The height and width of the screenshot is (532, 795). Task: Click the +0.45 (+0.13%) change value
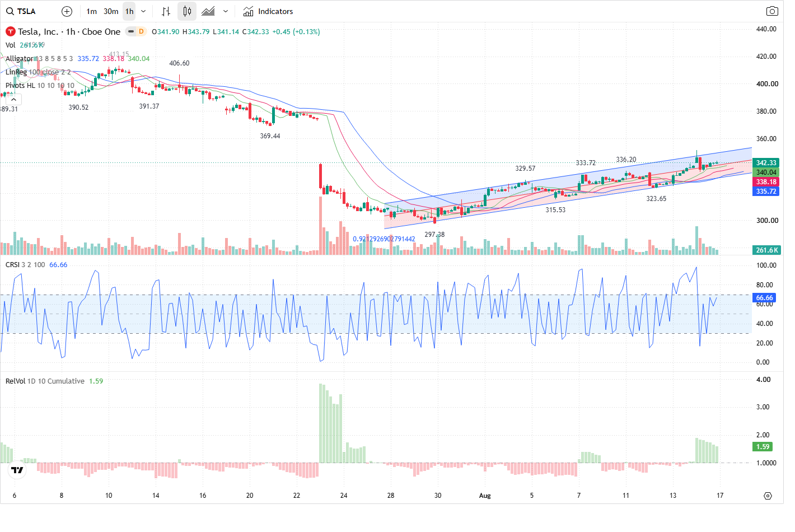(x=296, y=32)
